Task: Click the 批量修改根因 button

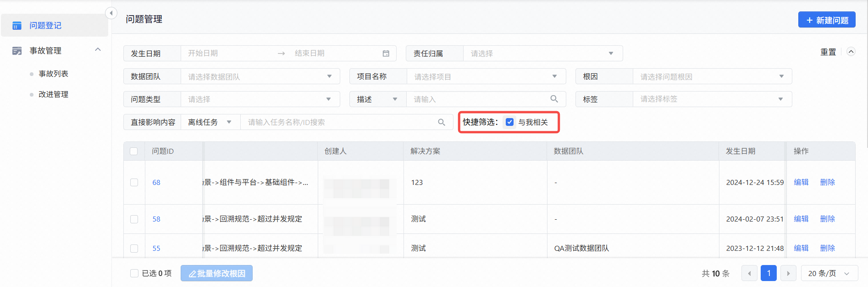Action: tap(216, 273)
